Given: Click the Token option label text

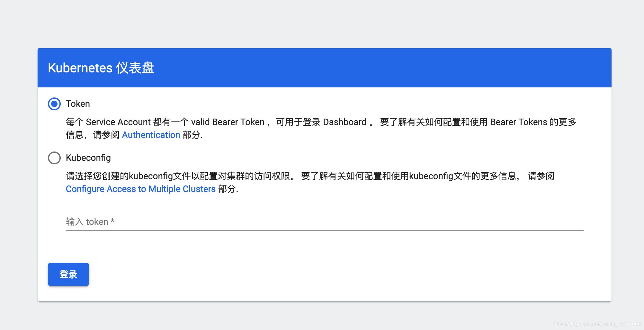Looking at the screenshot, I should point(78,104).
